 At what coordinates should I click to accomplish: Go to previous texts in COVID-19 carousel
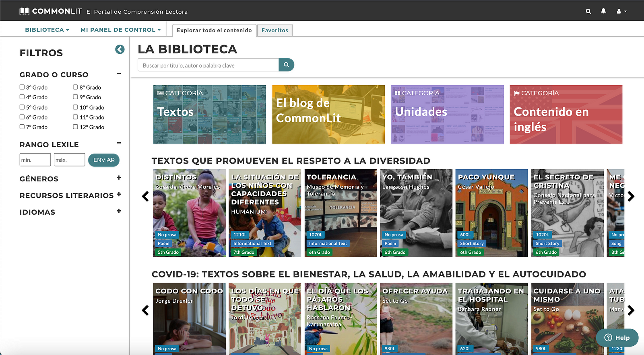(x=145, y=310)
